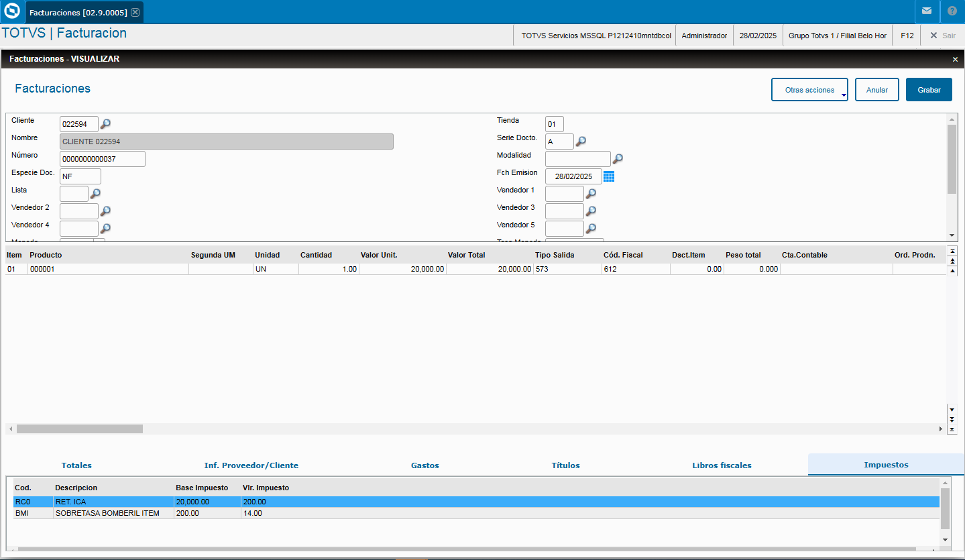Click the form vertical scrollbar down arrow
Viewport: 965px width, 560px height.
coord(952,235)
